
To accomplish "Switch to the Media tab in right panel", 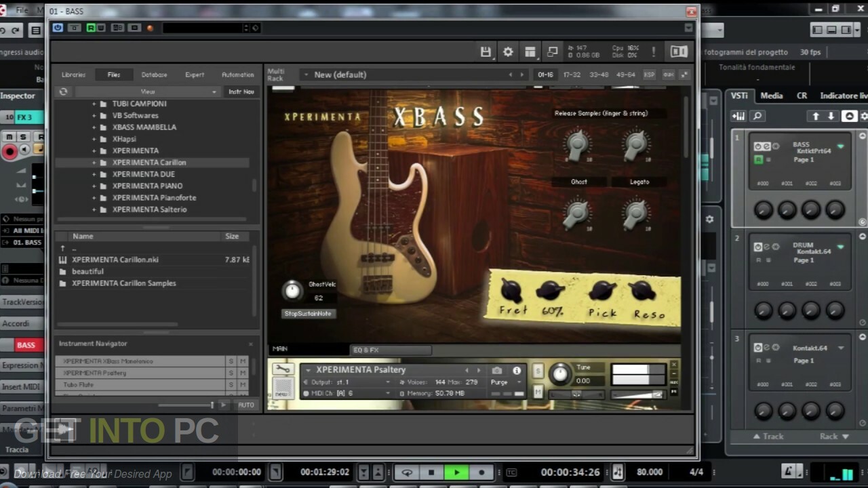I will 772,96.
